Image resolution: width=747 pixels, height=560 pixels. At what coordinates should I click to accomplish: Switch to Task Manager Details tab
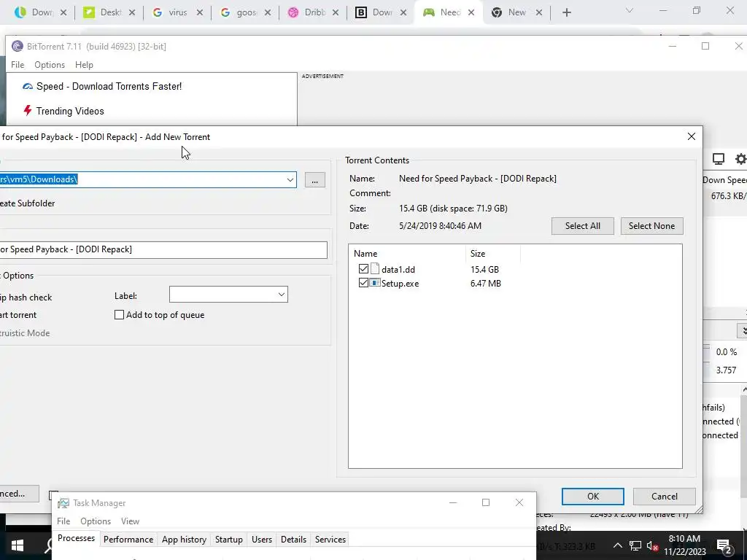pyautogui.click(x=293, y=540)
